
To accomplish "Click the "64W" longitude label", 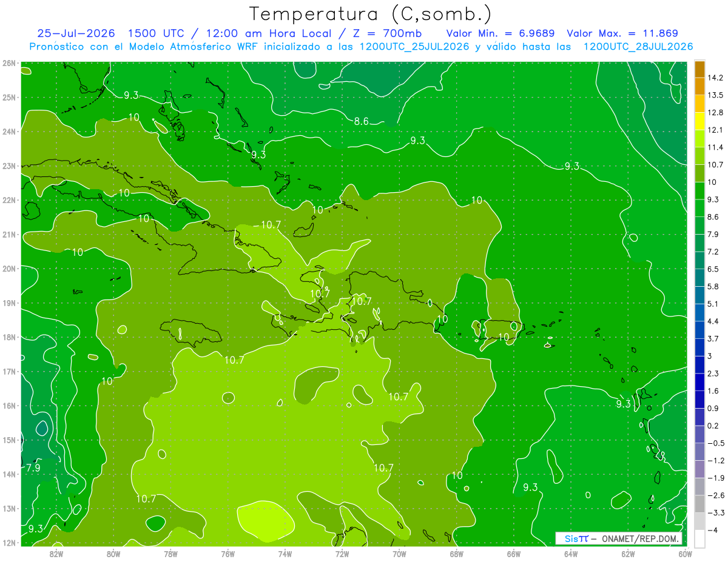I will [x=571, y=553].
